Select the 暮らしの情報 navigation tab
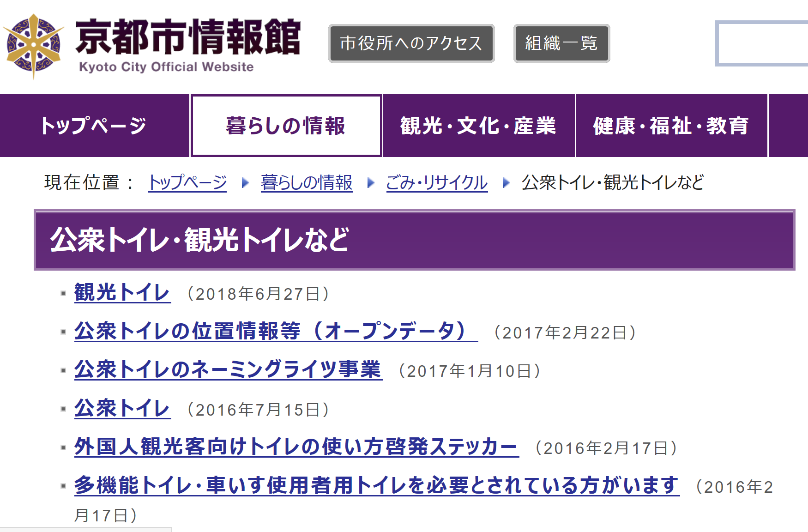The width and height of the screenshot is (808, 532). pos(286,126)
